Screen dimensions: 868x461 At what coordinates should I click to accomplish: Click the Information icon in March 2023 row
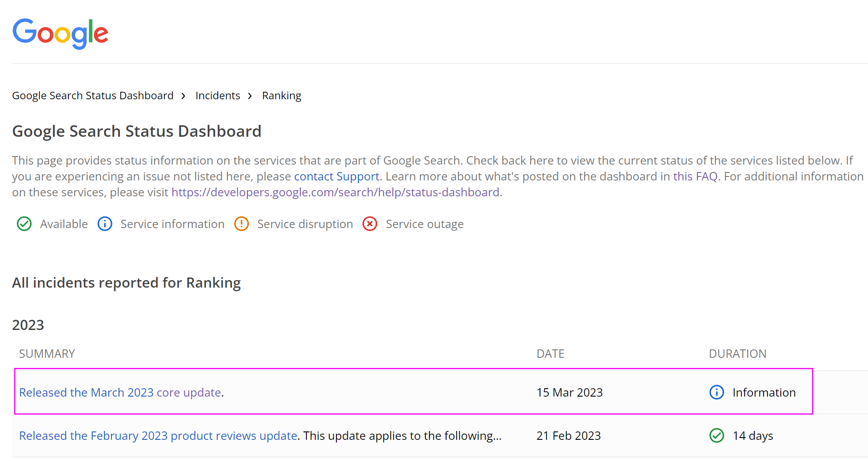click(x=716, y=392)
